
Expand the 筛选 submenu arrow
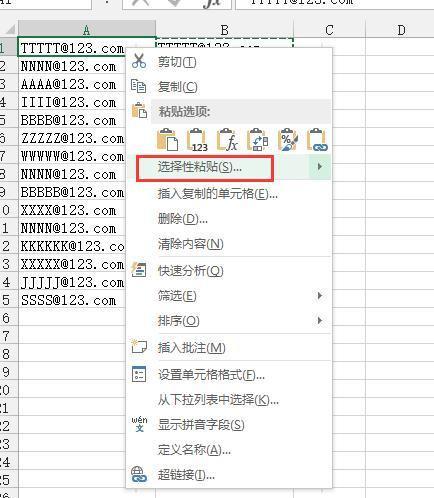[320, 295]
